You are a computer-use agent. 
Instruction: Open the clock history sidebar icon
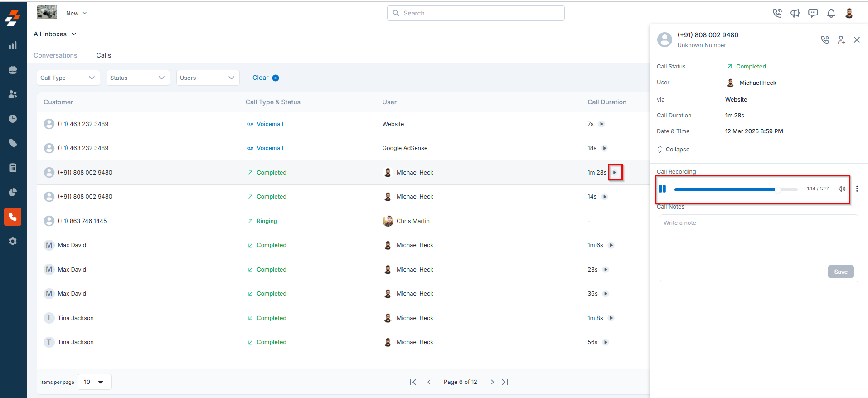pyautogui.click(x=13, y=119)
